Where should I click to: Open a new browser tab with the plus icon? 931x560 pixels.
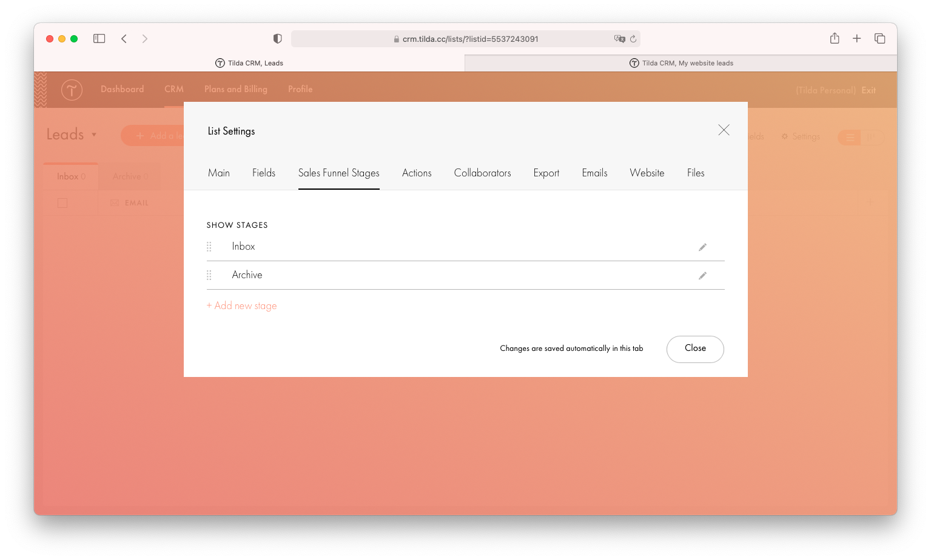tap(856, 38)
